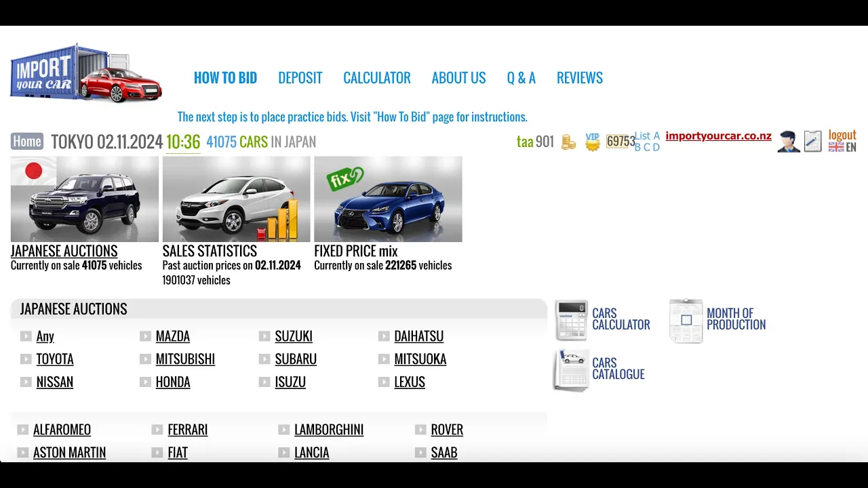Screen dimensions: 868x488
Task: Open the Month of Production calendar icon
Action: 686,321
